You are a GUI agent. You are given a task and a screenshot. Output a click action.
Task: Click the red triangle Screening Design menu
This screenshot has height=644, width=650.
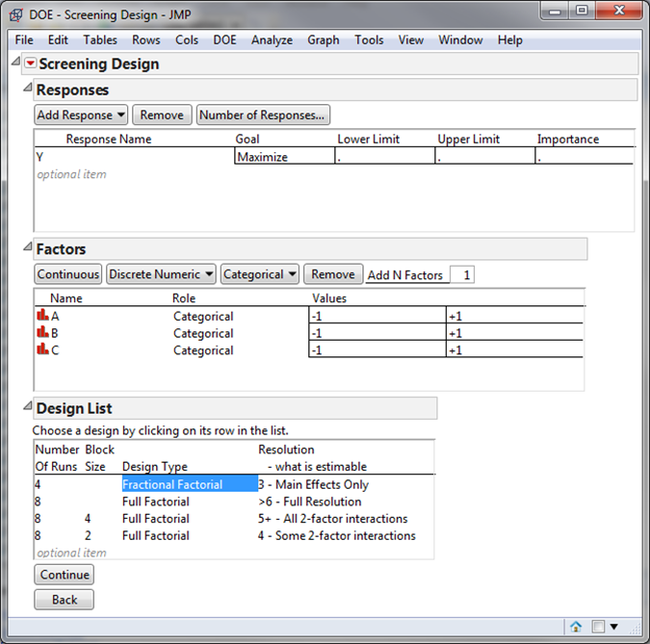tap(30, 64)
